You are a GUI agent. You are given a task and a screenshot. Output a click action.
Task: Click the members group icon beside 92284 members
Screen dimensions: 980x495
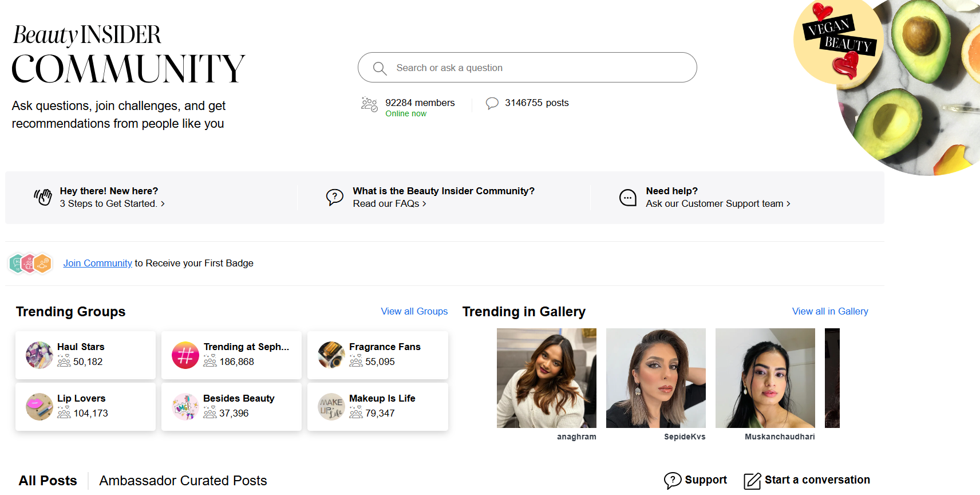369,104
